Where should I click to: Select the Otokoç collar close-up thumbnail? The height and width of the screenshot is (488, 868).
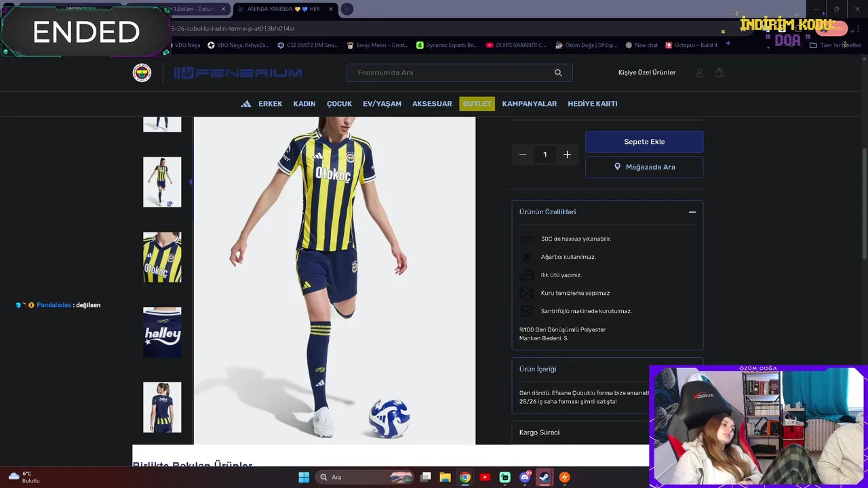click(x=162, y=257)
